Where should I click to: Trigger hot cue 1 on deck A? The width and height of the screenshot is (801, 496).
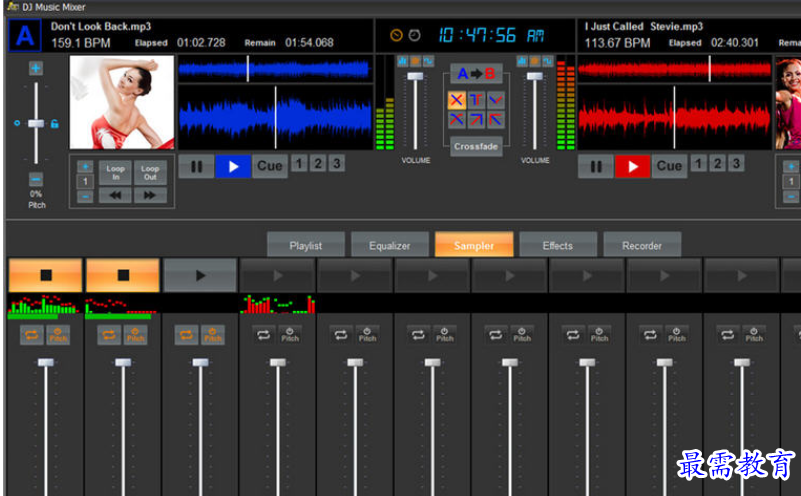(299, 163)
